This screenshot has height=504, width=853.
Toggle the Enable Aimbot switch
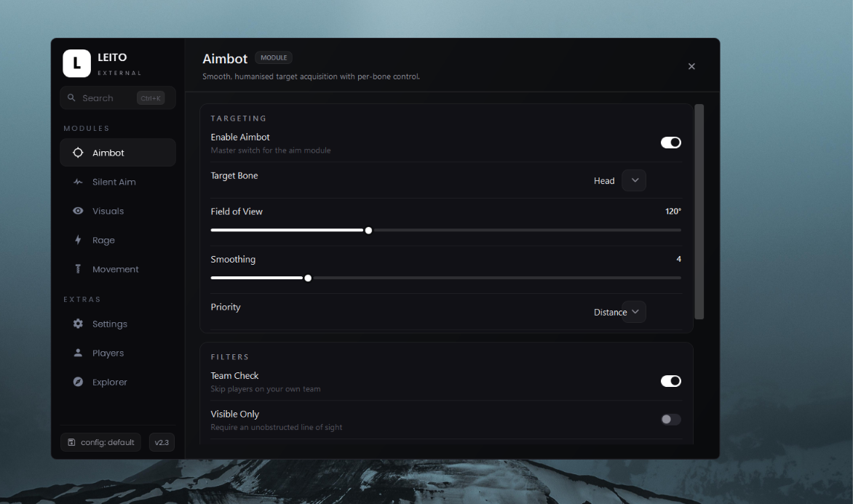671,143
